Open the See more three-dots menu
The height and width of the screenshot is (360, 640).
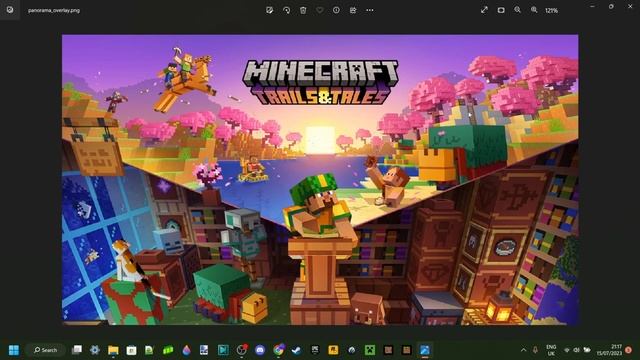pos(370,10)
